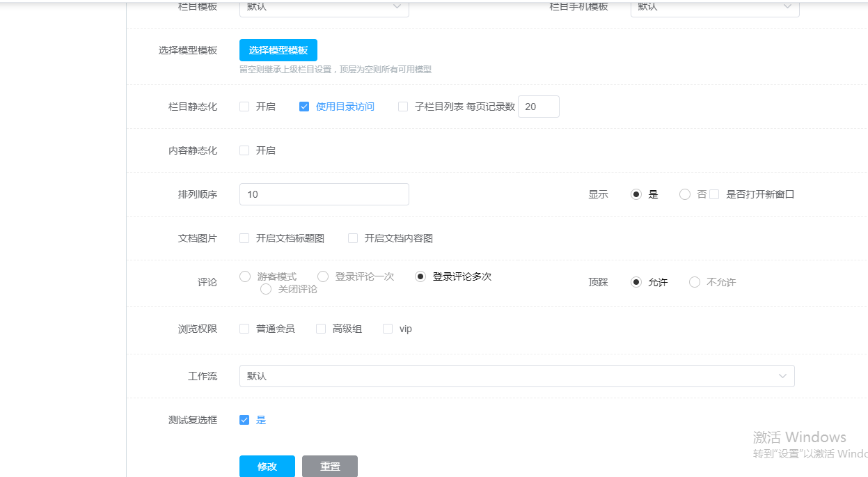Toggle the 子栏目列表 checkbox
Screen dimensions: 868x477
pos(403,107)
